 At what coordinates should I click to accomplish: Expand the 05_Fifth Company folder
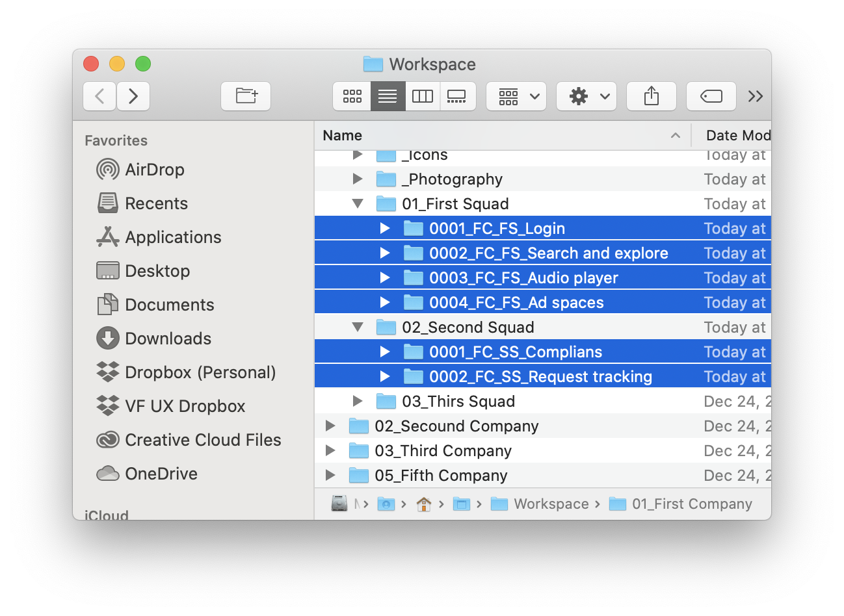330,475
